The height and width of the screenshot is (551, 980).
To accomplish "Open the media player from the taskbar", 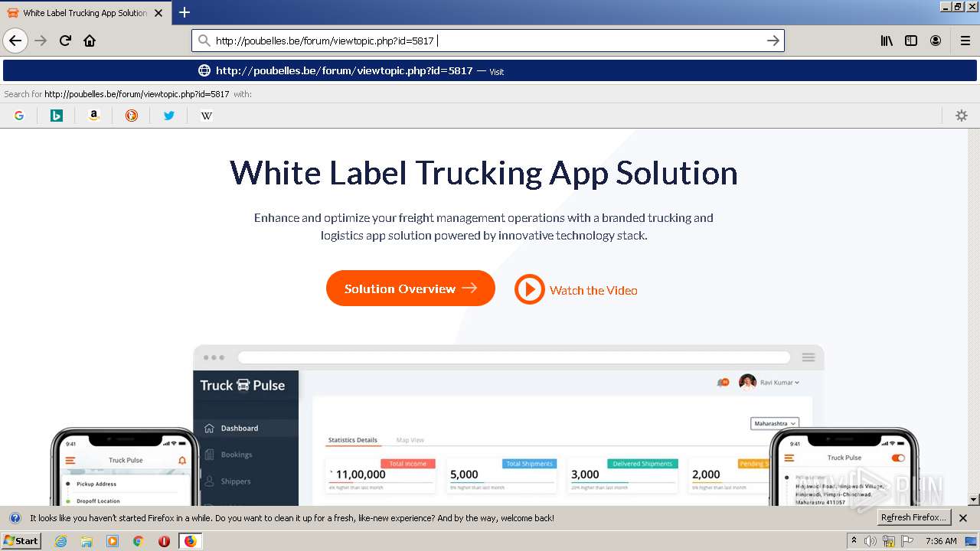I will click(x=113, y=541).
